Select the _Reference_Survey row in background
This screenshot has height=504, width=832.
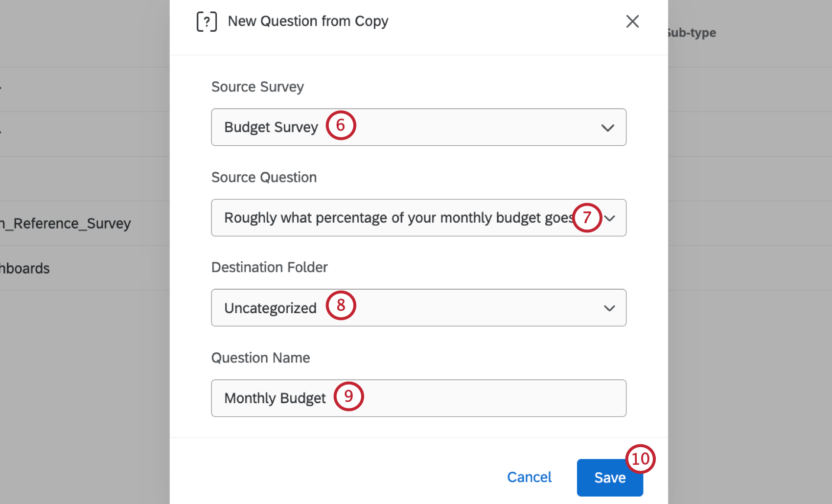65,223
